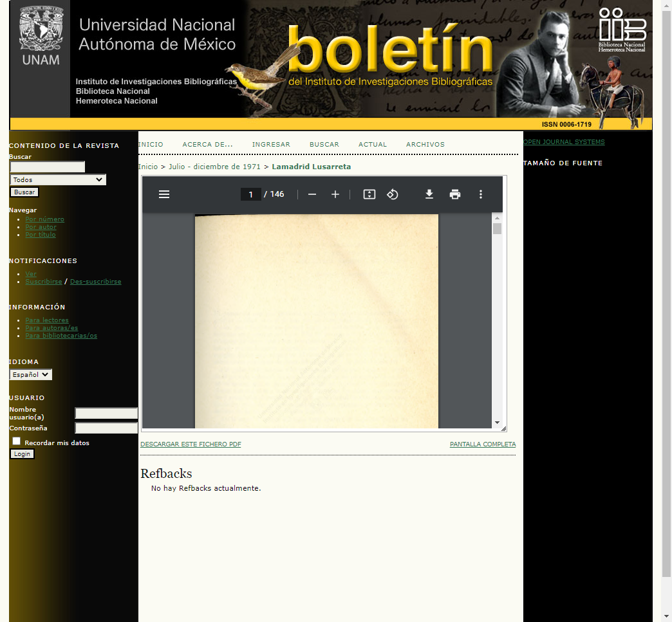The image size is (672, 622).
Task: Go to the INICIO menu item
Action: [x=151, y=145]
